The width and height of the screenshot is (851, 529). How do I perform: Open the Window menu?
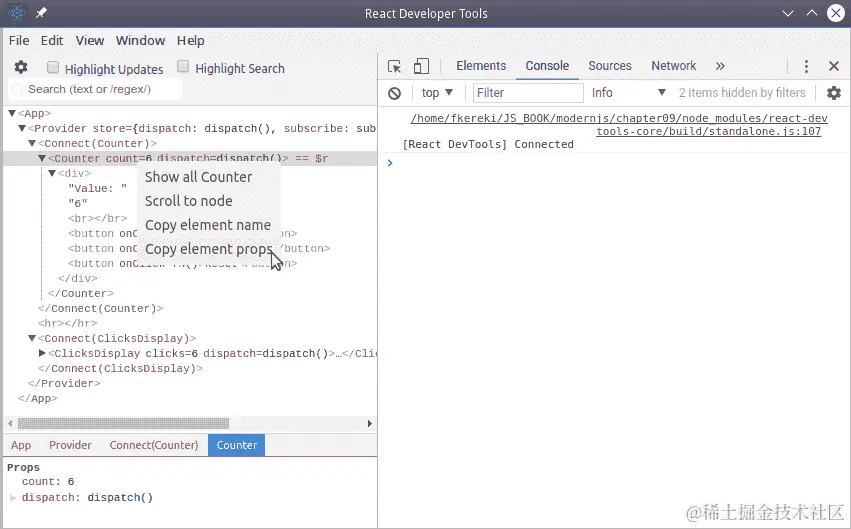pos(140,41)
